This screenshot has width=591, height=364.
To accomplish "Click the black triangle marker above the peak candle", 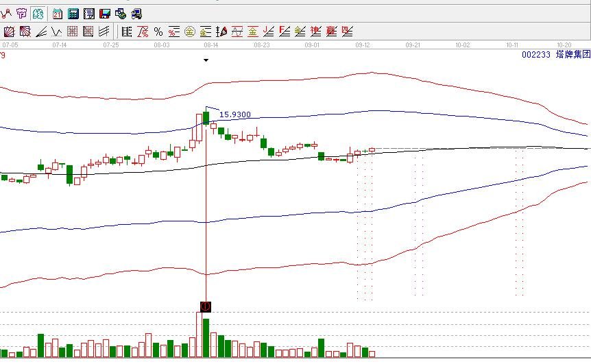I will (206, 60).
